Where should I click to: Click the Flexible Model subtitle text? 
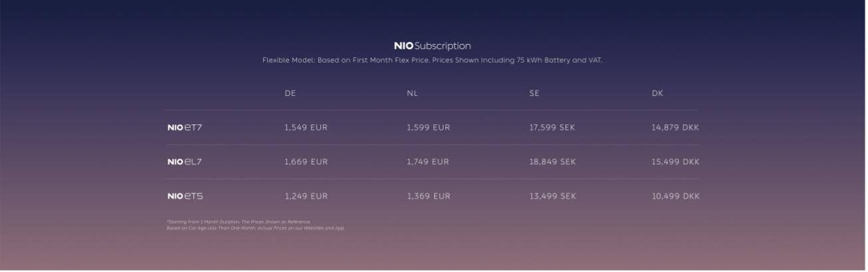coord(433,61)
